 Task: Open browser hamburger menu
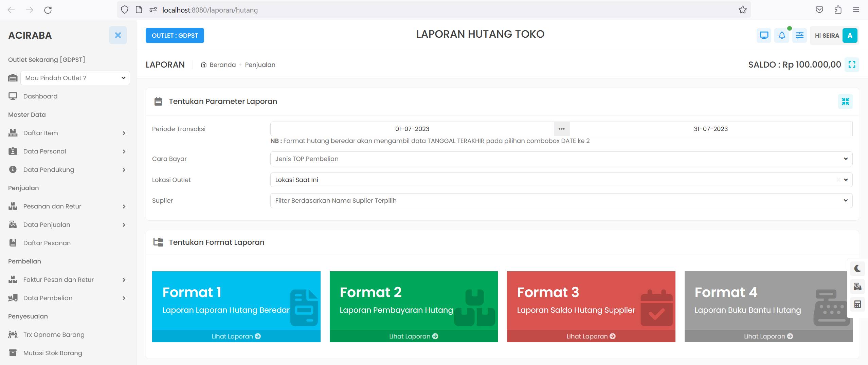856,10
